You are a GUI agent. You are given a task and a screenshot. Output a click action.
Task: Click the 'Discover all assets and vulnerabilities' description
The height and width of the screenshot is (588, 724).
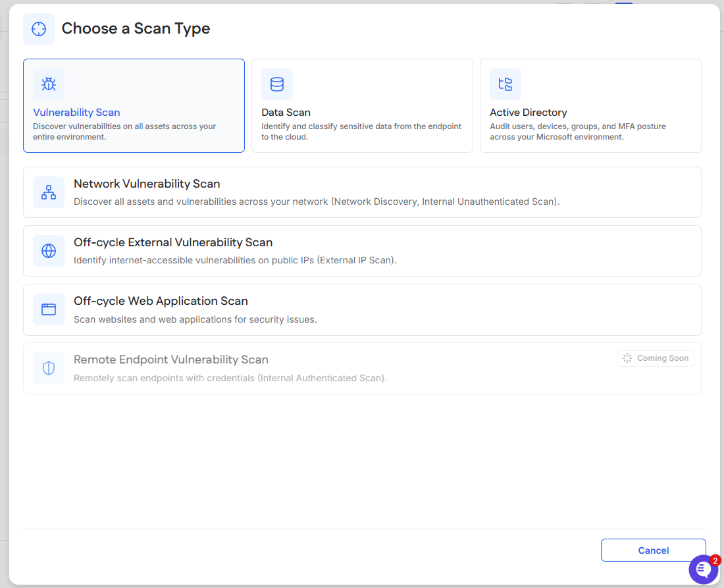pyautogui.click(x=317, y=202)
